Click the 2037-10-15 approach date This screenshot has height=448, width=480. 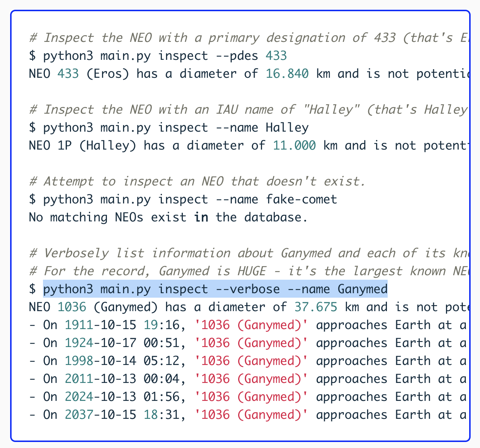click(101, 415)
